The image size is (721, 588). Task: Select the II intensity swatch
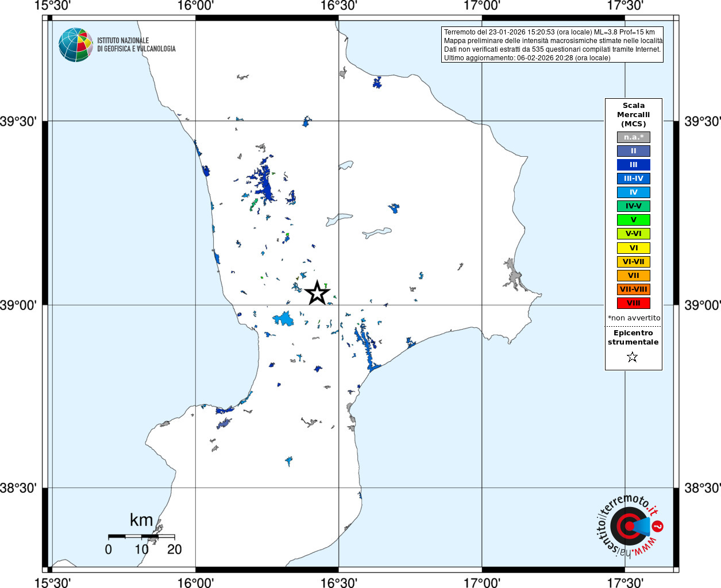point(634,151)
